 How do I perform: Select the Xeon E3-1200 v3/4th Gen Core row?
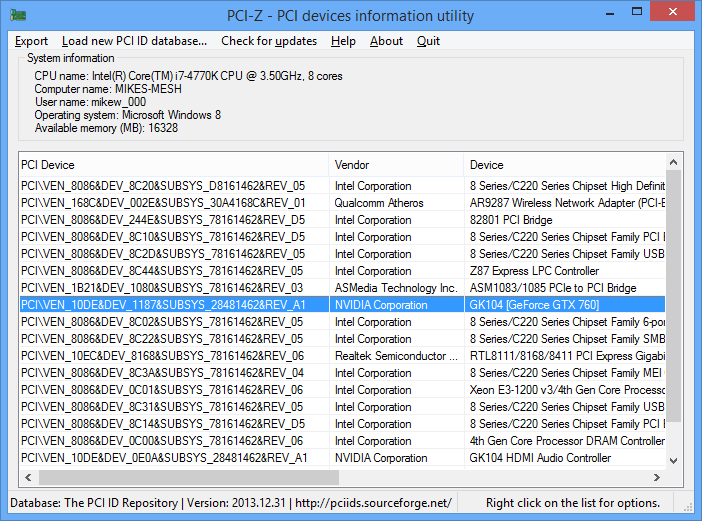tap(342, 390)
